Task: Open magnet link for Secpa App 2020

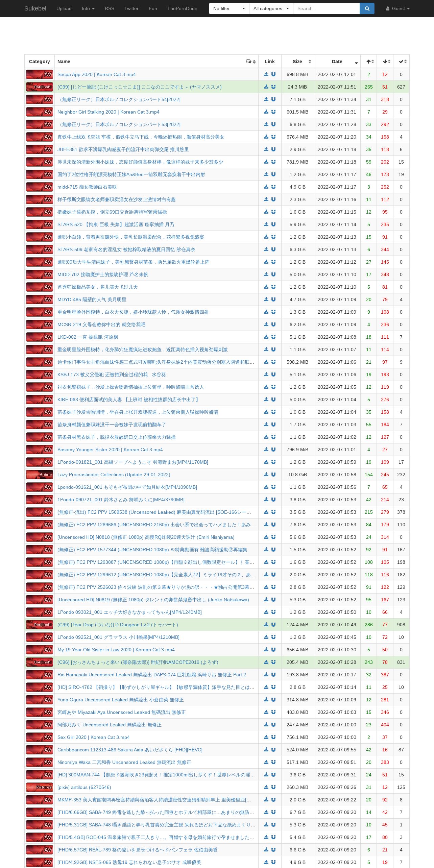Action: tap(273, 74)
